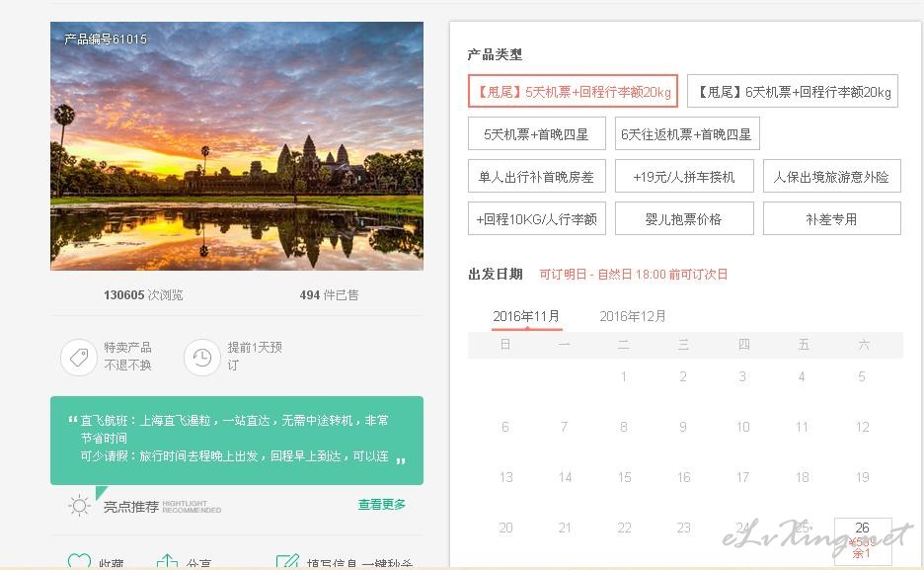Open the Angkor Wat sunset product photo

[x=237, y=146]
